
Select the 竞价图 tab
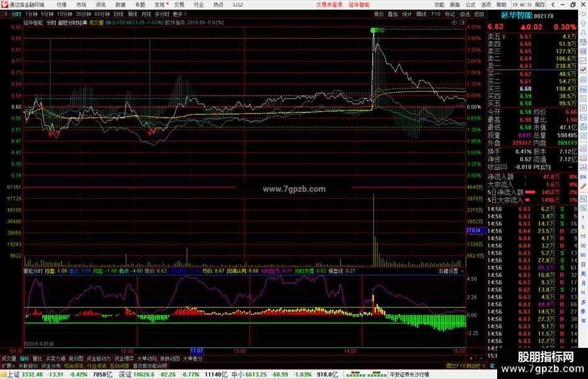tap(76, 358)
